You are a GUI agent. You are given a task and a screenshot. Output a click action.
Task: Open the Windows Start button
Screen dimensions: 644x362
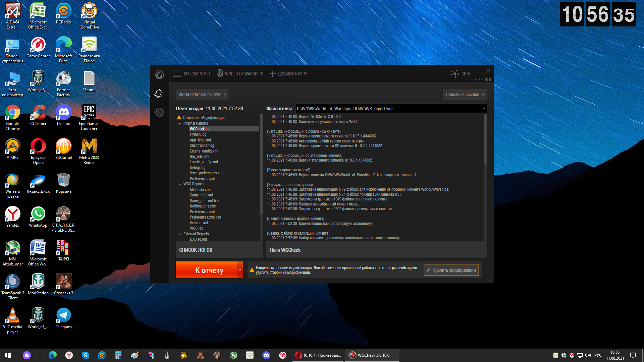pyautogui.click(x=8, y=355)
